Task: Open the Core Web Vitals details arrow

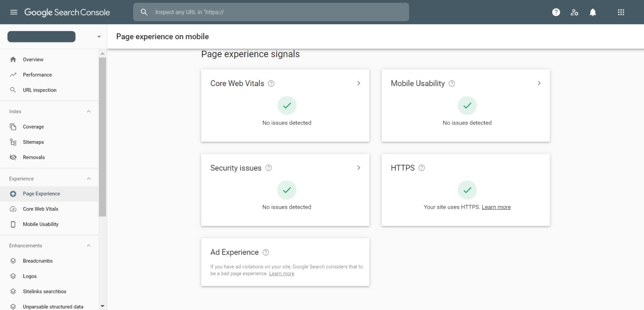Action: coord(358,83)
